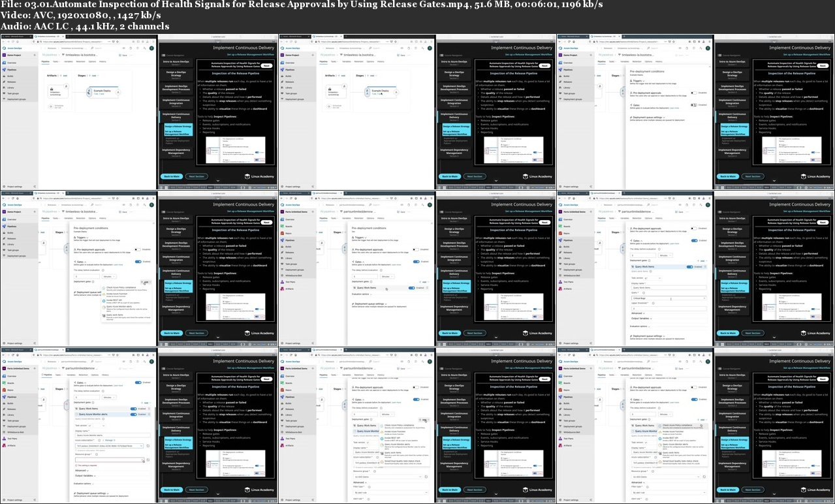Toggle Pre-deployment approvals in Demo Project gates-menu frame
This screenshot has width=835, height=504.
click(x=138, y=249)
